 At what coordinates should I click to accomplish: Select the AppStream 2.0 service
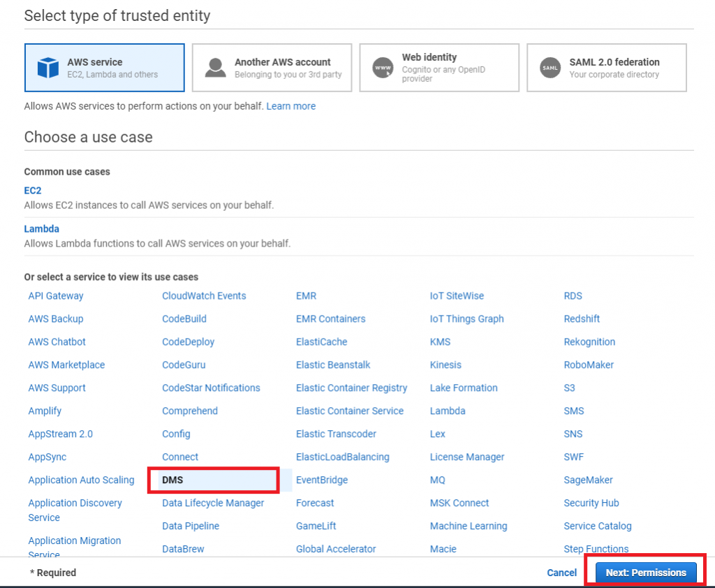click(61, 434)
